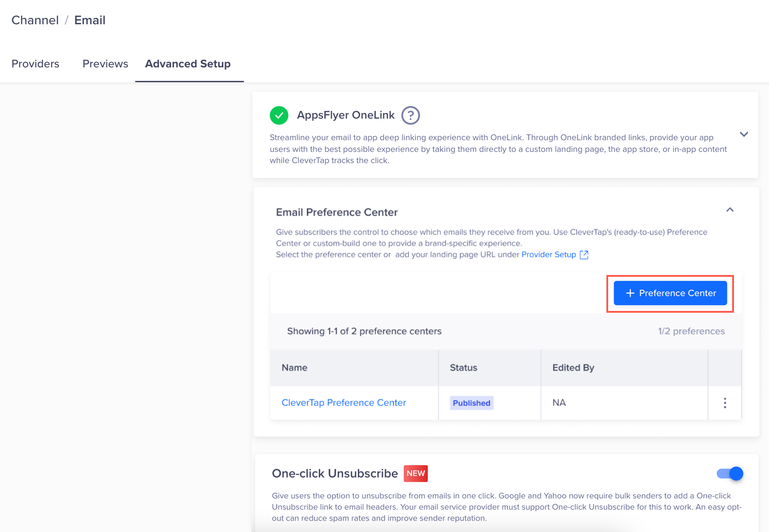The height and width of the screenshot is (532, 769).
Task: Open the Provider Setup link
Action: point(548,255)
